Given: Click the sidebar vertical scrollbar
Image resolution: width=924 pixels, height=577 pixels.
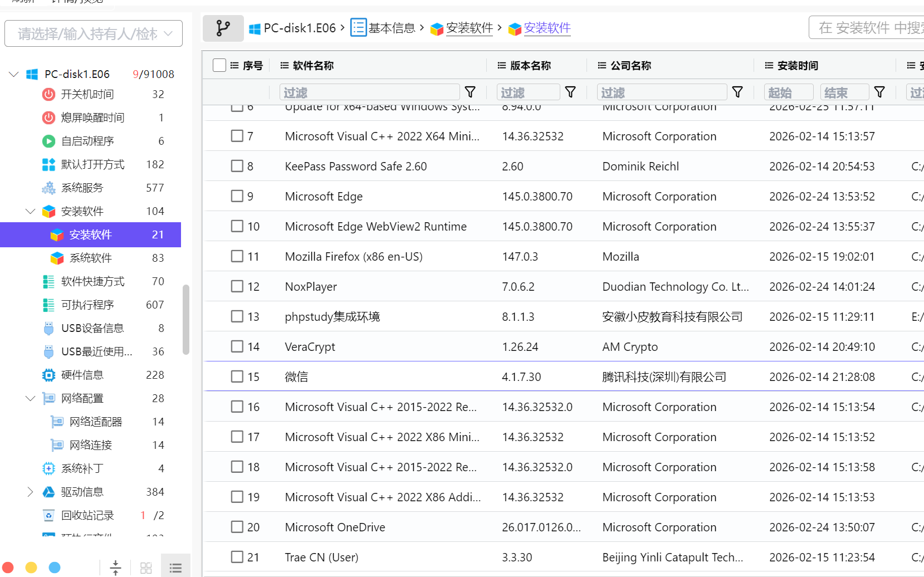Looking at the screenshot, I should 186,320.
